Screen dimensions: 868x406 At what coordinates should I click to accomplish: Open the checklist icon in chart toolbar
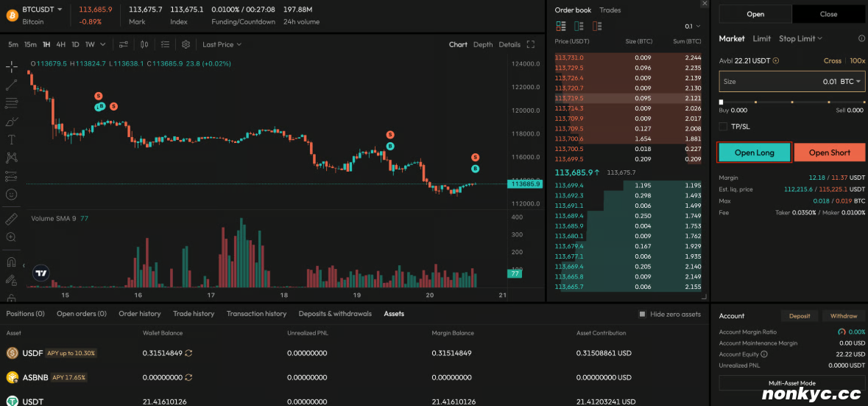tap(165, 44)
